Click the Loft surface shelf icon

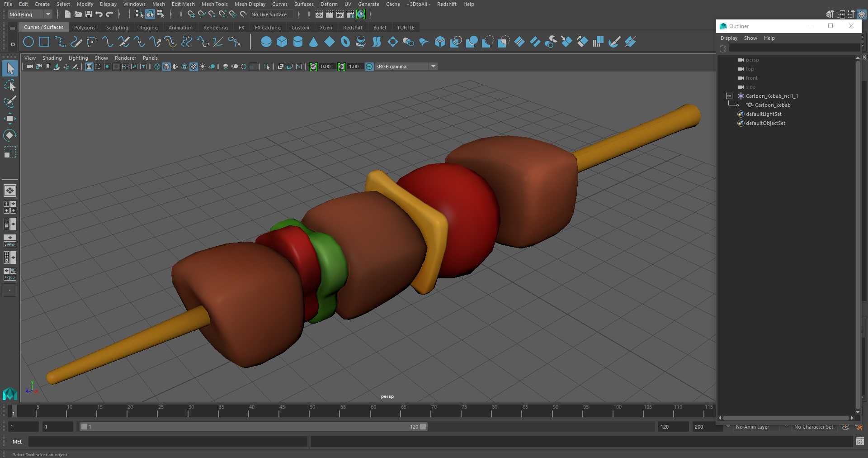377,42
